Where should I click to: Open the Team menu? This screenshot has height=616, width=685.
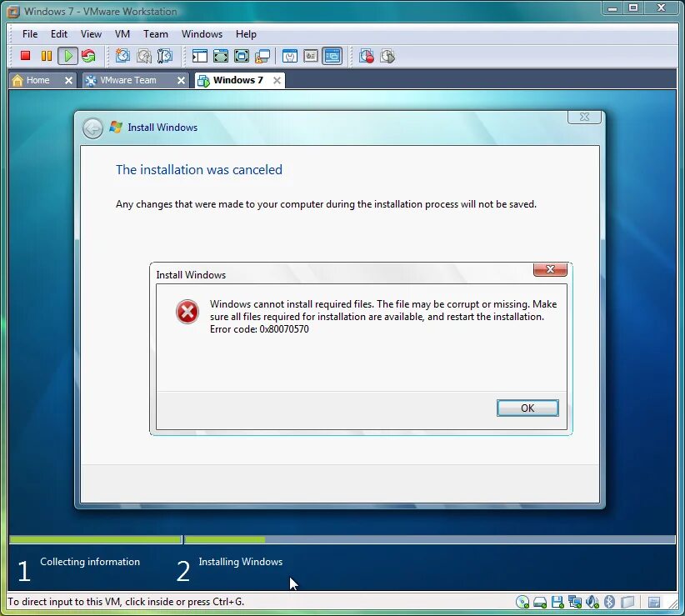click(156, 34)
